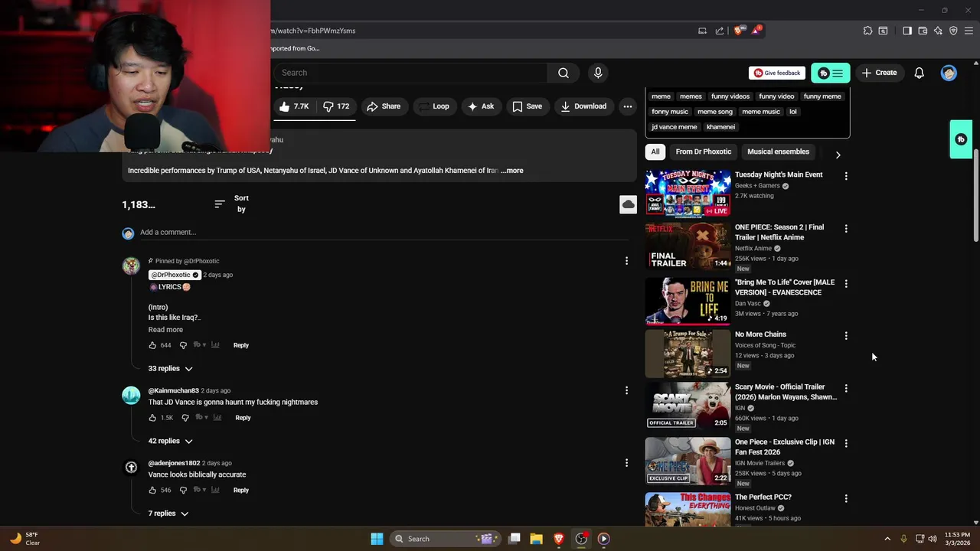Screen dimensions: 980x551
Task: Click the Brave Shields lion icon
Action: [738, 31]
